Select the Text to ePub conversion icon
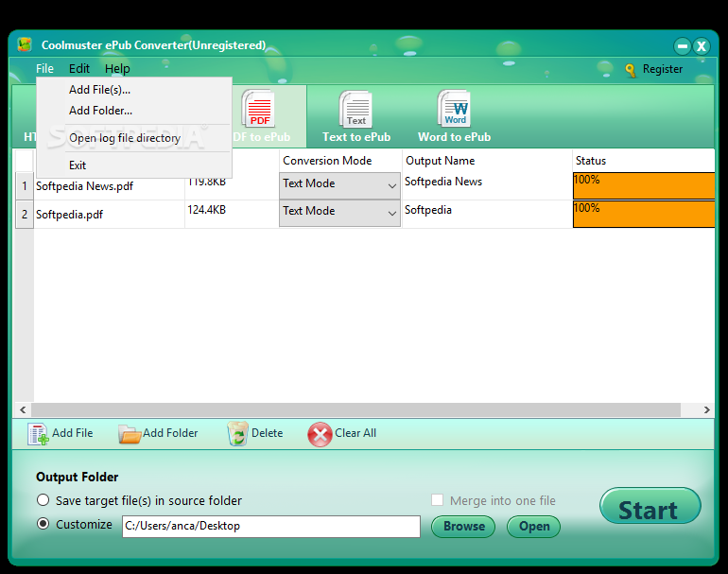This screenshot has height=574, width=728. click(355, 109)
